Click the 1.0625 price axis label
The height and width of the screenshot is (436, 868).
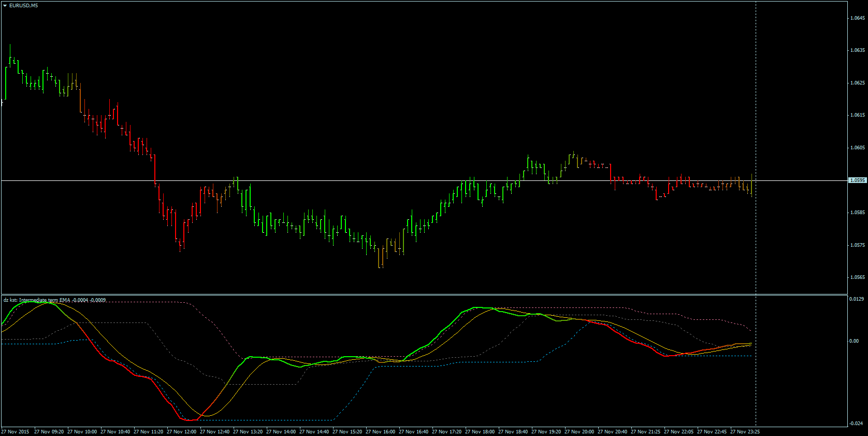pyautogui.click(x=858, y=83)
